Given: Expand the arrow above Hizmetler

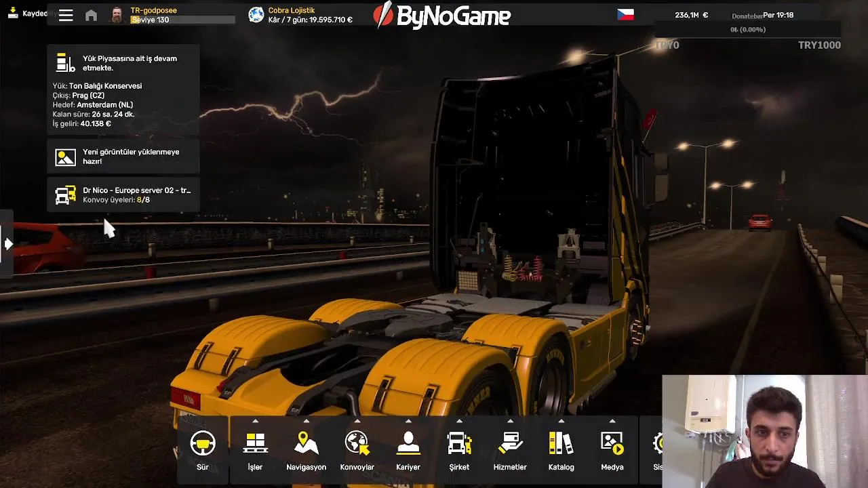Looking at the screenshot, I should (510, 421).
